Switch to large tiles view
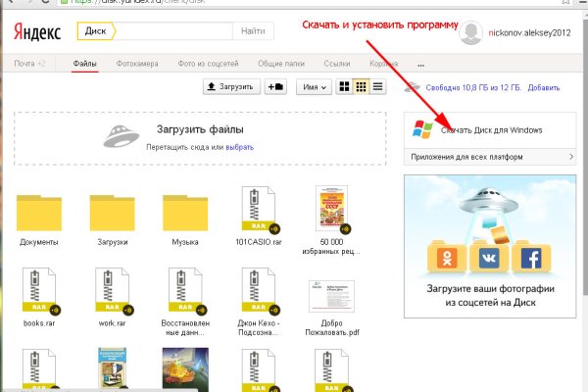588x392 pixels. pyautogui.click(x=344, y=87)
